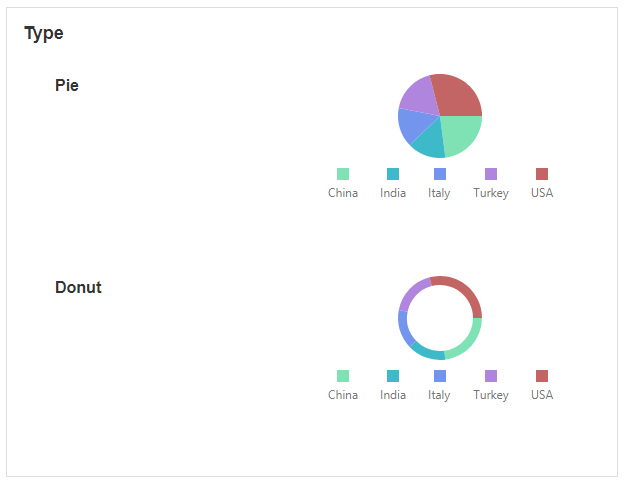Select the blue Italy slice in Pie chart
The image size is (625, 484).
(x=410, y=123)
